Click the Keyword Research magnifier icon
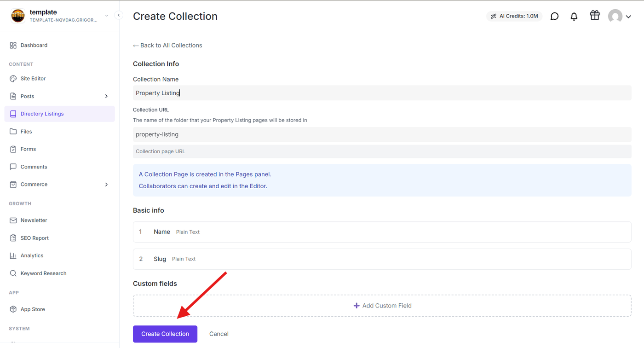The height and width of the screenshot is (348, 644). tap(13, 273)
